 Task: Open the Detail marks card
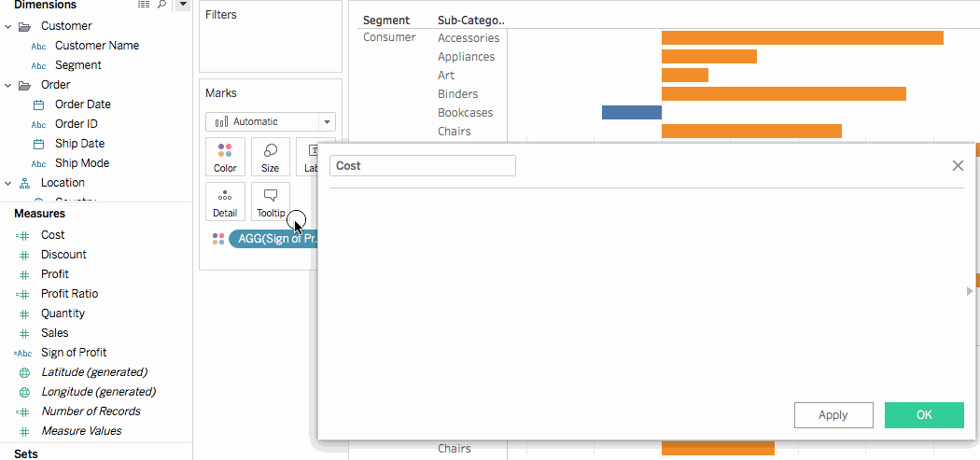[x=225, y=202]
